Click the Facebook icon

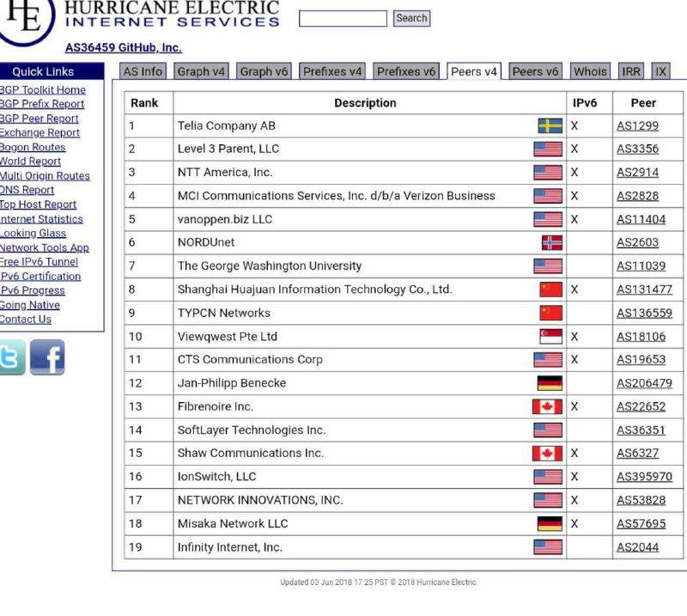[47, 357]
